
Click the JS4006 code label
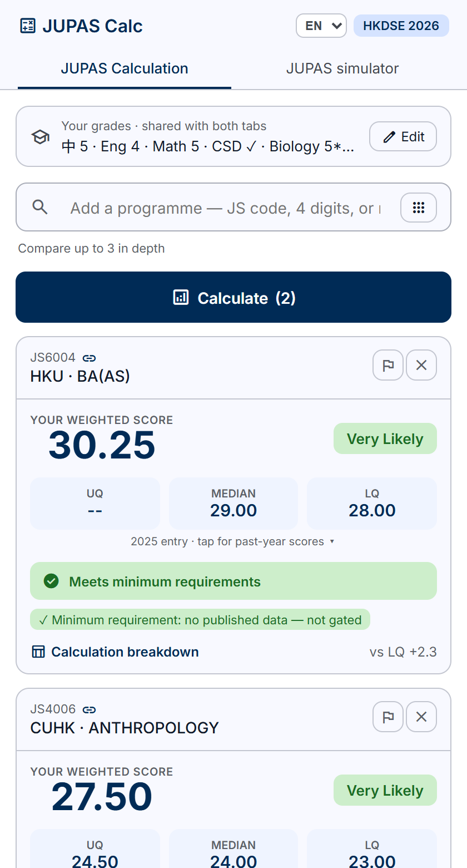pyautogui.click(x=53, y=709)
